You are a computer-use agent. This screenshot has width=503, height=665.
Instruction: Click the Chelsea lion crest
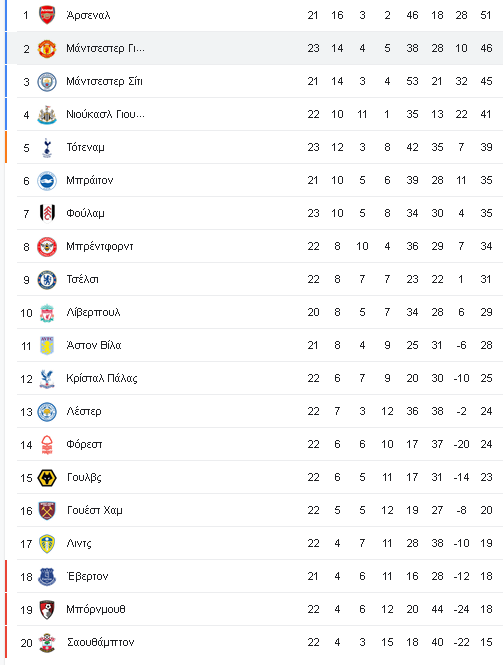tap(47, 279)
